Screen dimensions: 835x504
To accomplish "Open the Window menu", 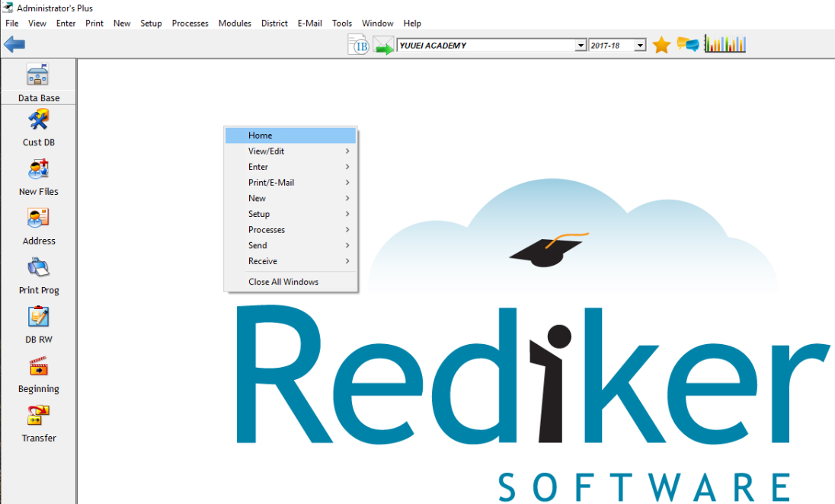I will click(378, 24).
